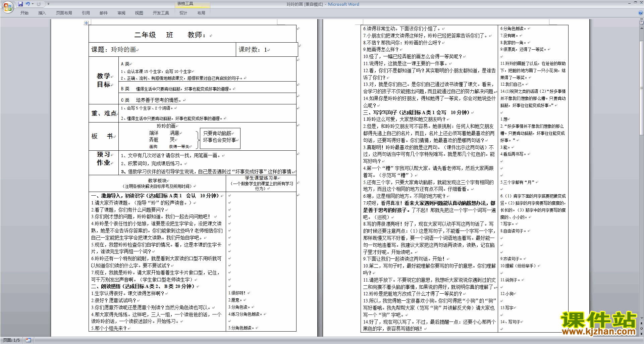Click the redo button
Viewport: 644px width, 344px height.
pyautogui.click(x=39, y=4)
